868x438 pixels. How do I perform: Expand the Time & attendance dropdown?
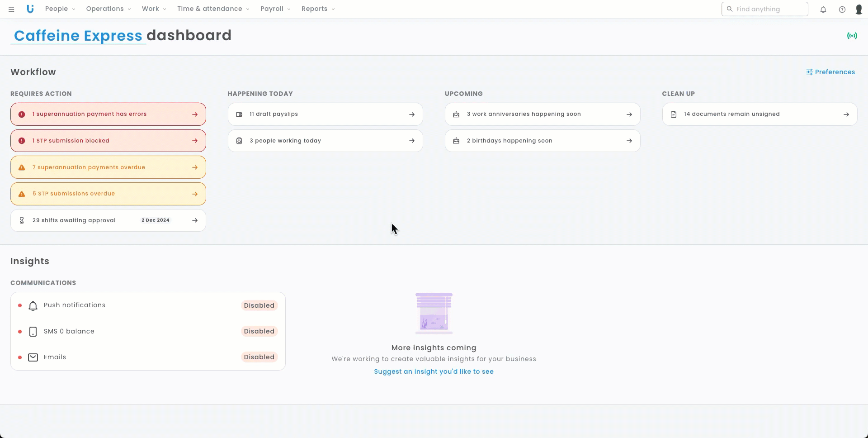tap(213, 9)
